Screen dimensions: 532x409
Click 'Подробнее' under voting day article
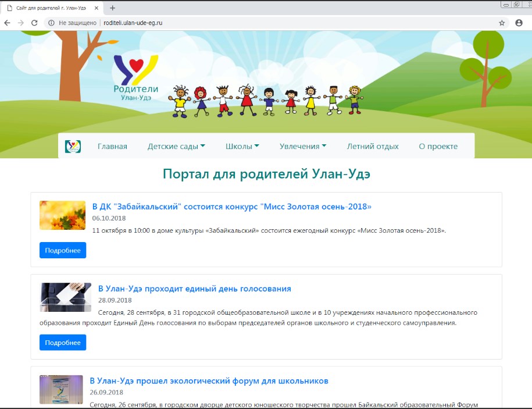click(x=63, y=343)
